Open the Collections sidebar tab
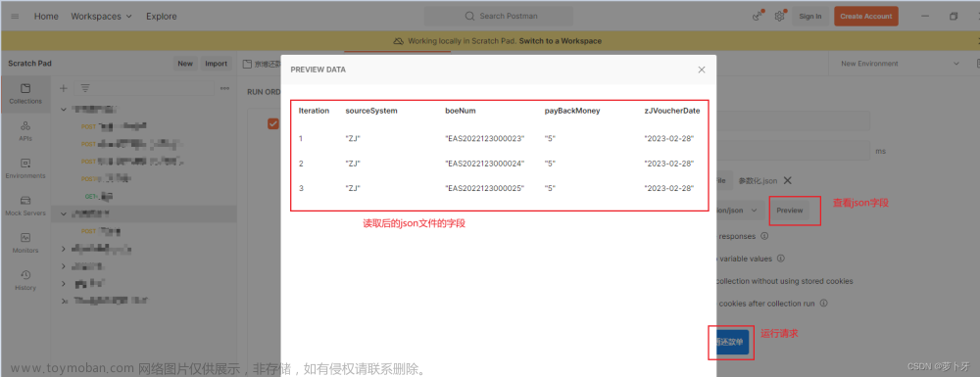 (x=25, y=94)
